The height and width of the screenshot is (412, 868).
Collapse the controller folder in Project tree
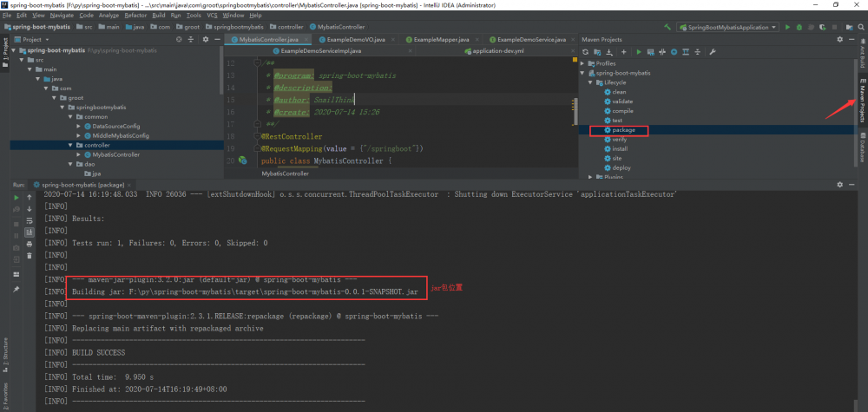(69, 145)
